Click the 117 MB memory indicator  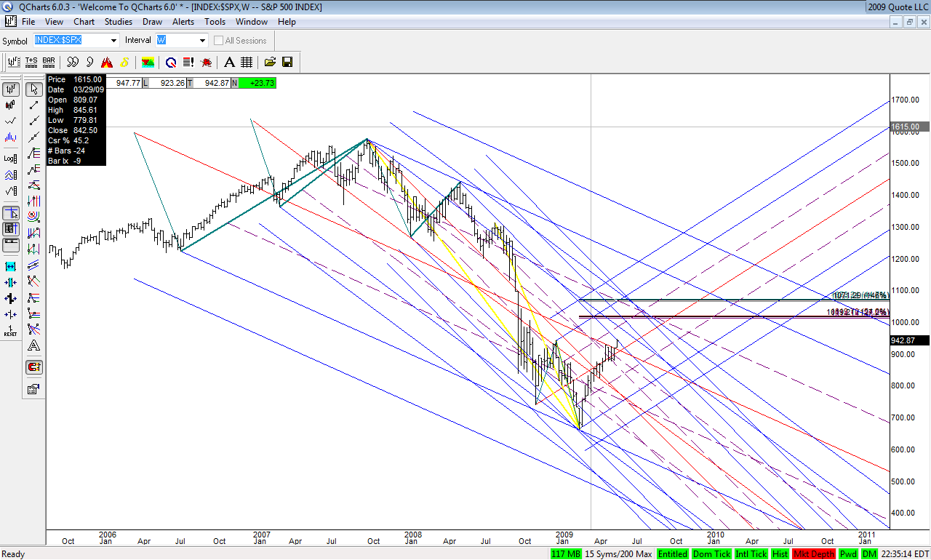click(566, 554)
